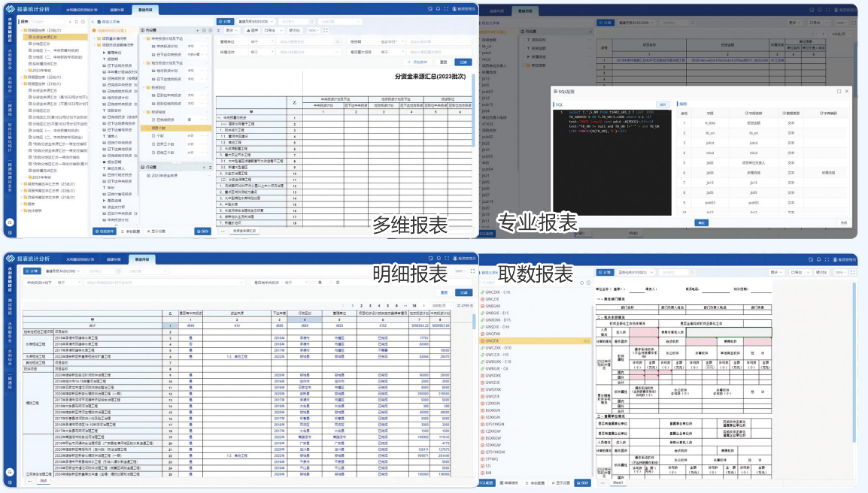Click the 解析 button above SQL editor

(x=663, y=104)
